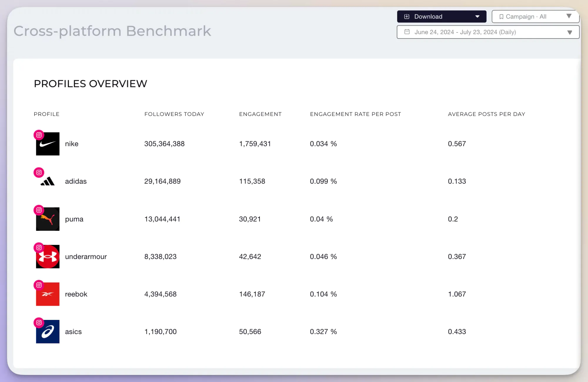Click puma engagement value 30,921

(x=250, y=219)
